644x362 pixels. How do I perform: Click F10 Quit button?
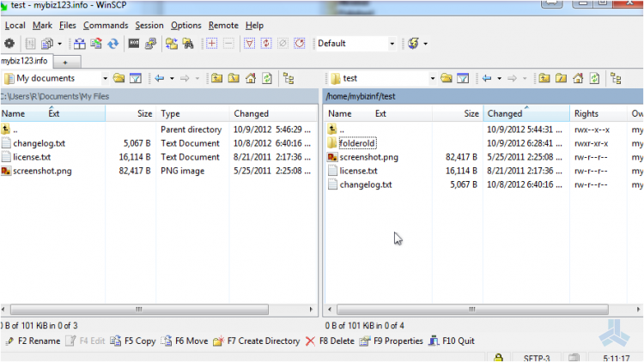(452, 341)
